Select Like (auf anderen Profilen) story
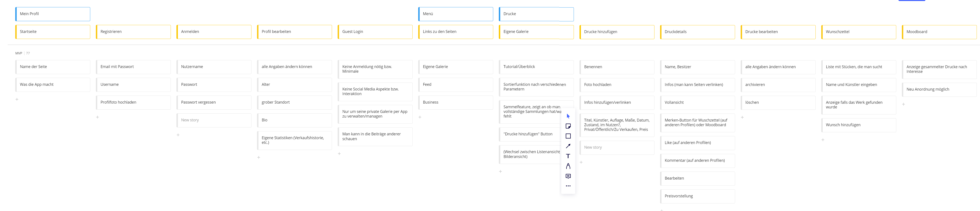Screen dimensions: 980x211 point(697,143)
